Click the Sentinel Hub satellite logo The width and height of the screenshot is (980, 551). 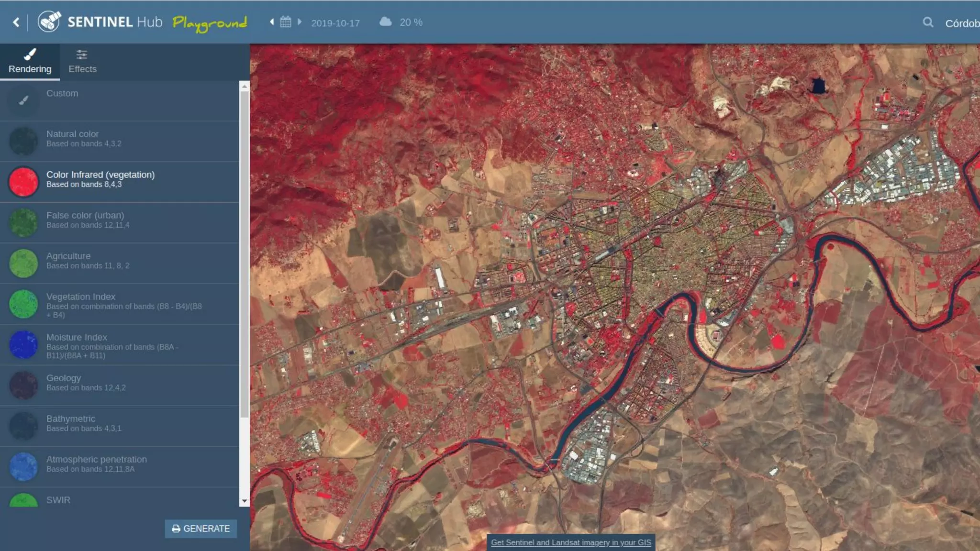[49, 22]
